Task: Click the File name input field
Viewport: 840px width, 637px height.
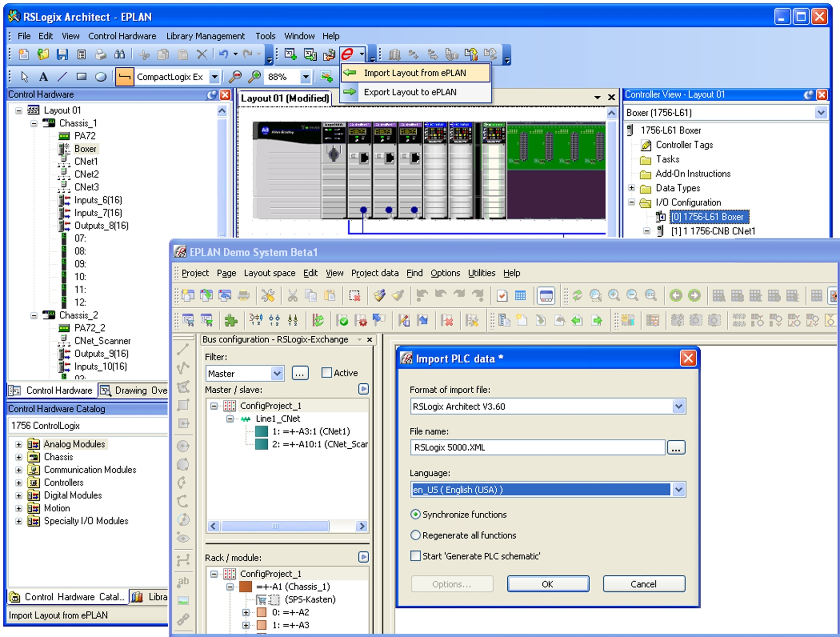Action: click(x=537, y=447)
